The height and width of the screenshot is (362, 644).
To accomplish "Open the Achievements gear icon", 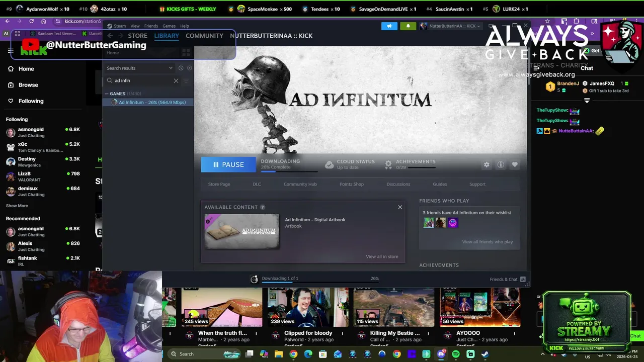I will (x=388, y=164).
